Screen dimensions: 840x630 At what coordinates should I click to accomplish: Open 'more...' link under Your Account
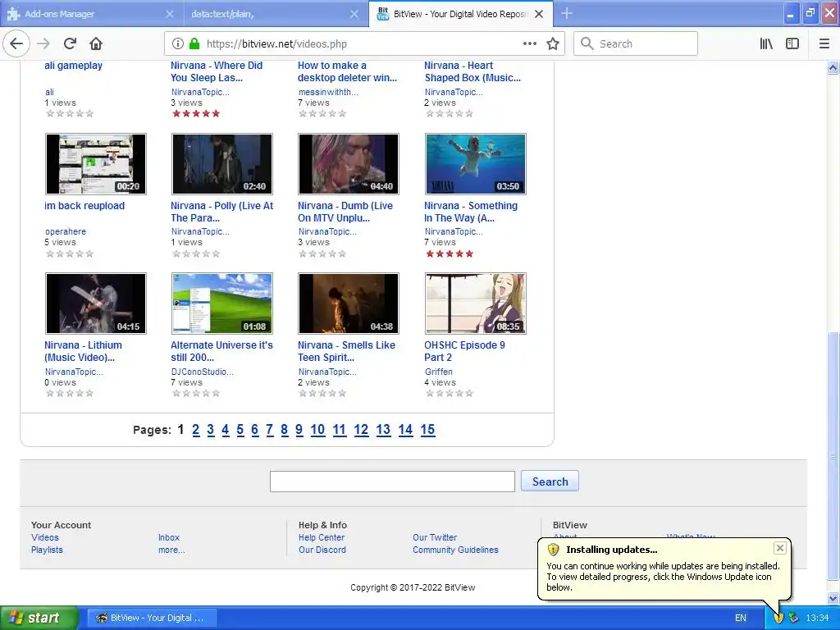coord(171,550)
